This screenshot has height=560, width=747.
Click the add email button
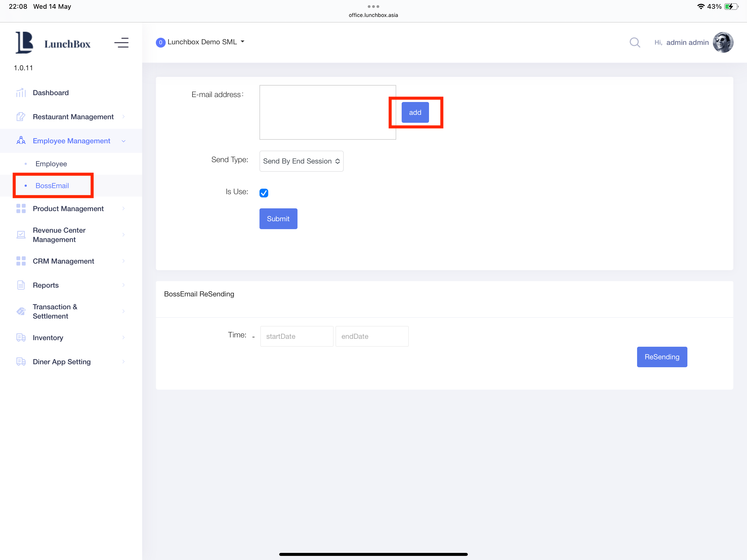415,112
